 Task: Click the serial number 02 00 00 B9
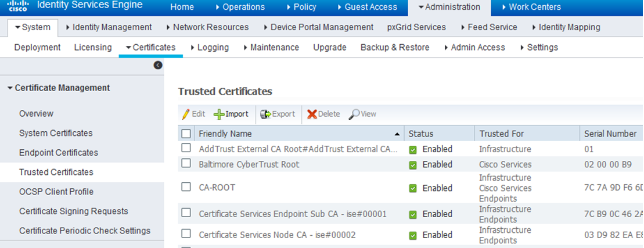pyautogui.click(x=608, y=164)
